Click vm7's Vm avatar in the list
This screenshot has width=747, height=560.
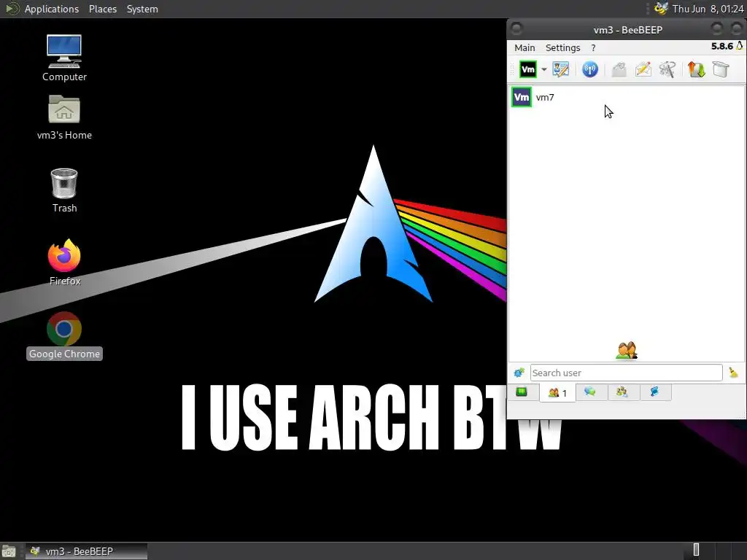click(x=521, y=97)
